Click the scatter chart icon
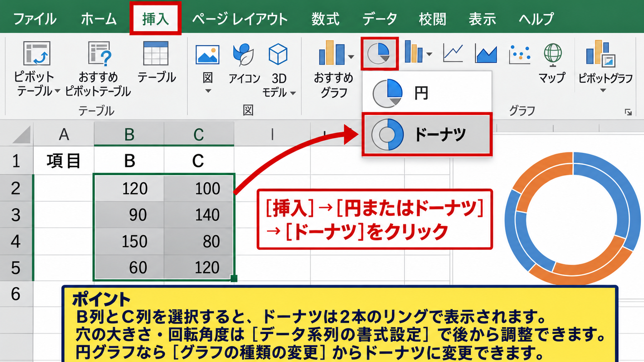 point(520,54)
